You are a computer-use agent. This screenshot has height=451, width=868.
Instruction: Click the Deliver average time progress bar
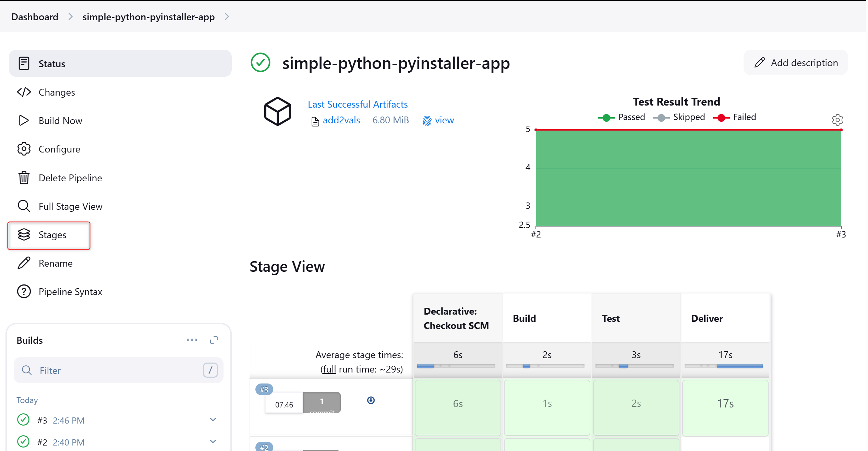click(x=723, y=366)
